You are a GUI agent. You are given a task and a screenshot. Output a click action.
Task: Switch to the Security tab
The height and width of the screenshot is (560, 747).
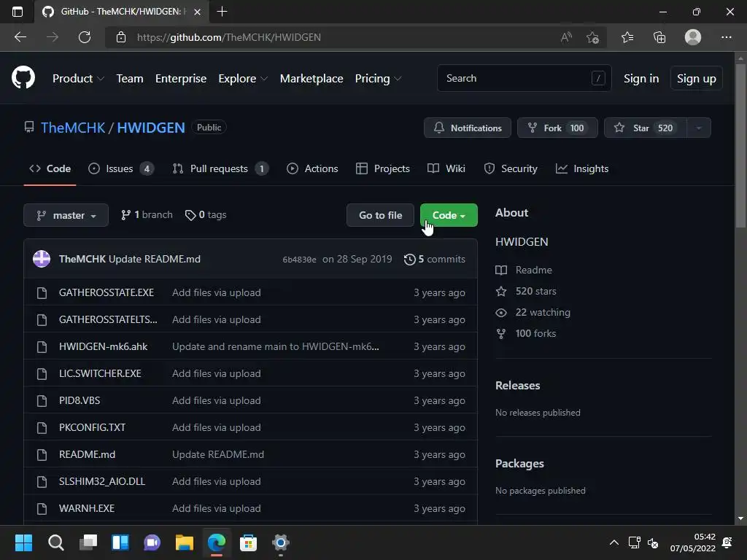pos(511,168)
